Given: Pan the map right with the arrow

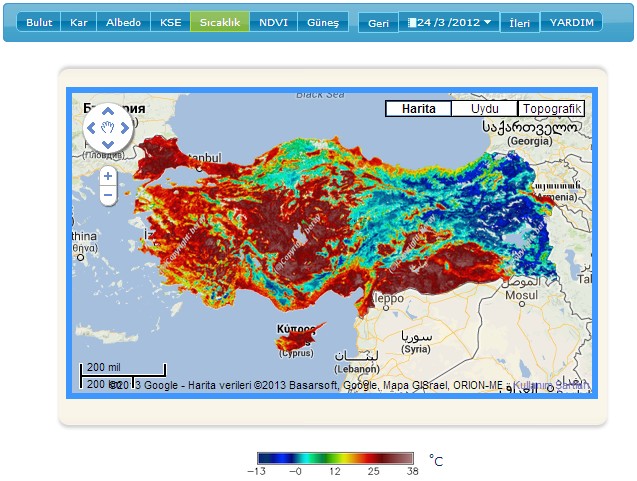Looking at the screenshot, I should (x=124, y=128).
